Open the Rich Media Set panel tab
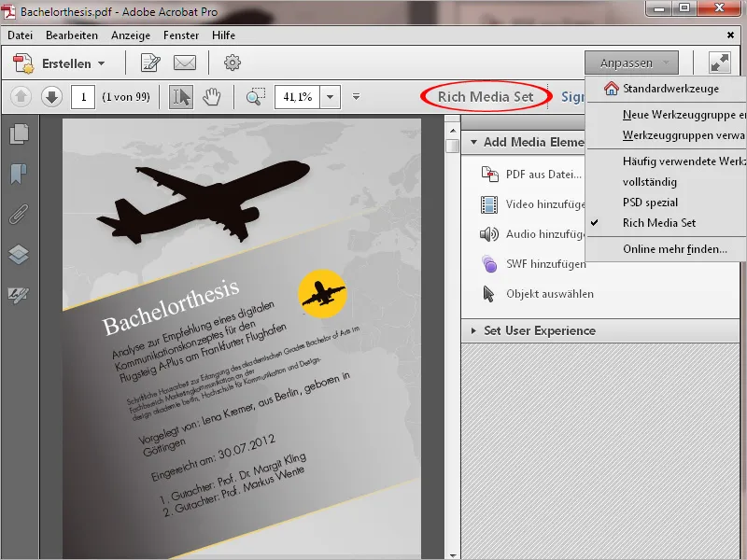Viewport: 747px width, 560px height. click(x=486, y=97)
